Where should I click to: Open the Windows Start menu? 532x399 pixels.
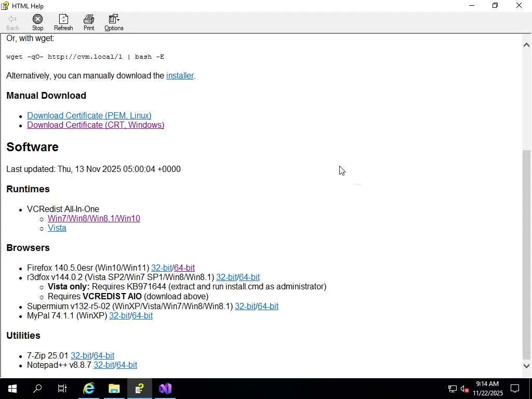(x=12, y=389)
